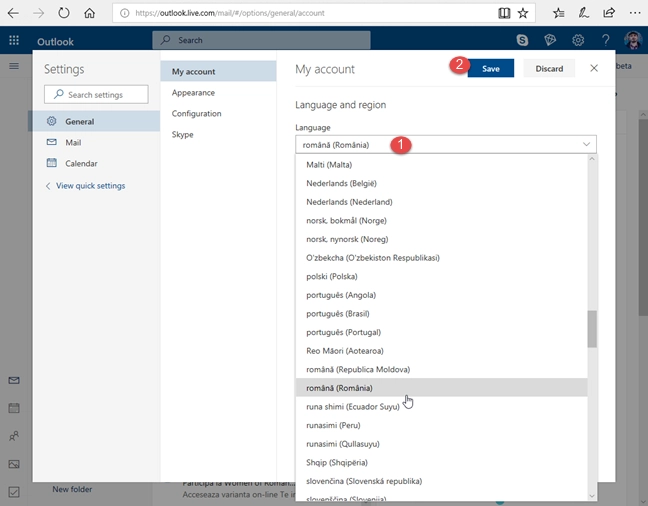The image size is (648, 506).
Task: Click the Discard button
Action: pyautogui.click(x=549, y=68)
